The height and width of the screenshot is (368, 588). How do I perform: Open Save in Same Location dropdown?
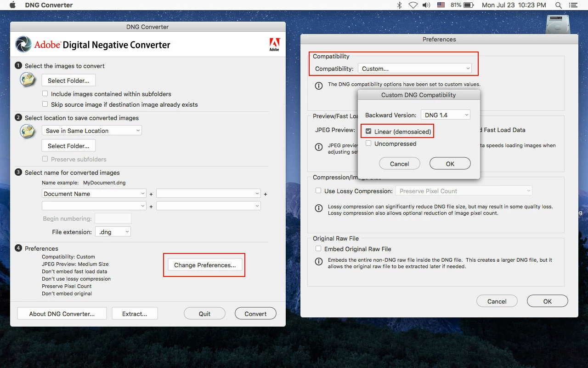[92, 131]
